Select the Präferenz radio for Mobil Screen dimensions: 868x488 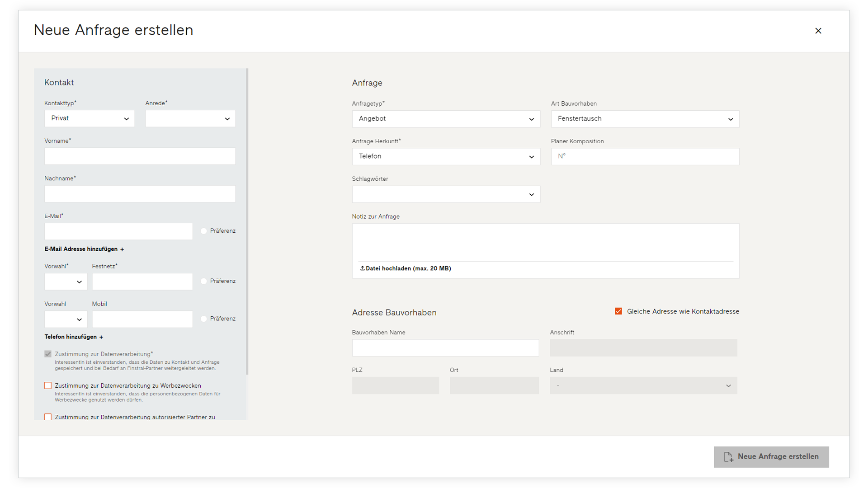pos(204,319)
